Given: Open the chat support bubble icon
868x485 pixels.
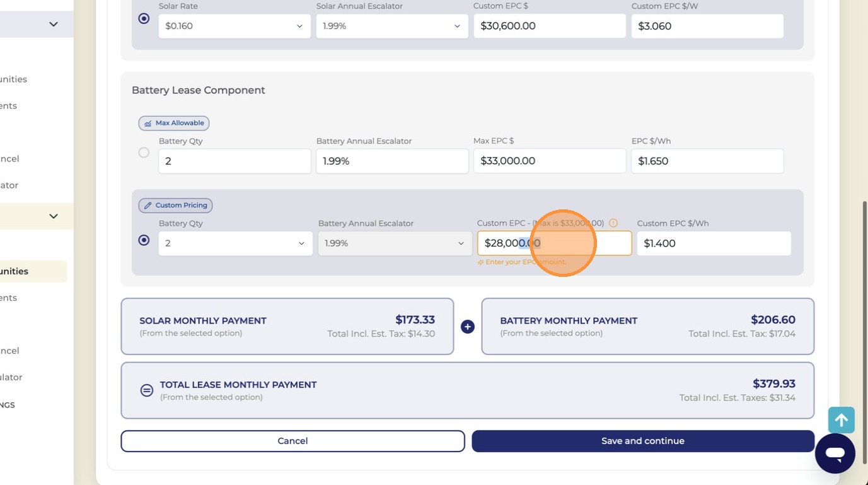Looking at the screenshot, I should tap(835, 453).
